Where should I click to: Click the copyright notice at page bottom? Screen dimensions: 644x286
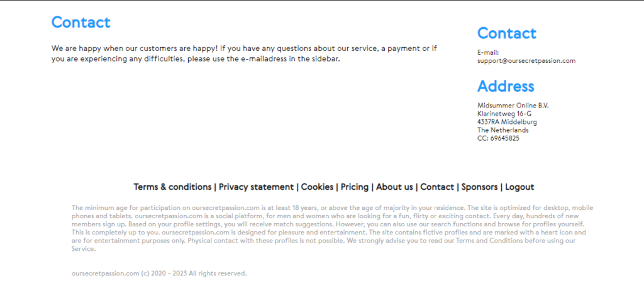click(159, 273)
